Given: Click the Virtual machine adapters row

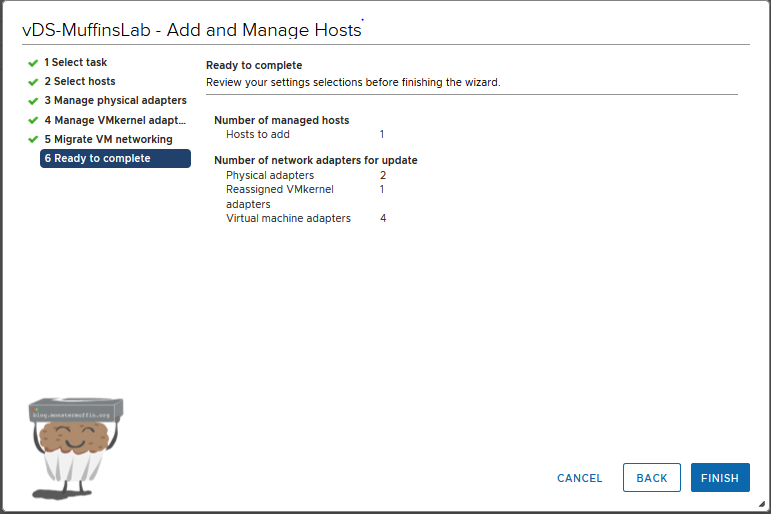Looking at the screenshot, I should point(288,218).
